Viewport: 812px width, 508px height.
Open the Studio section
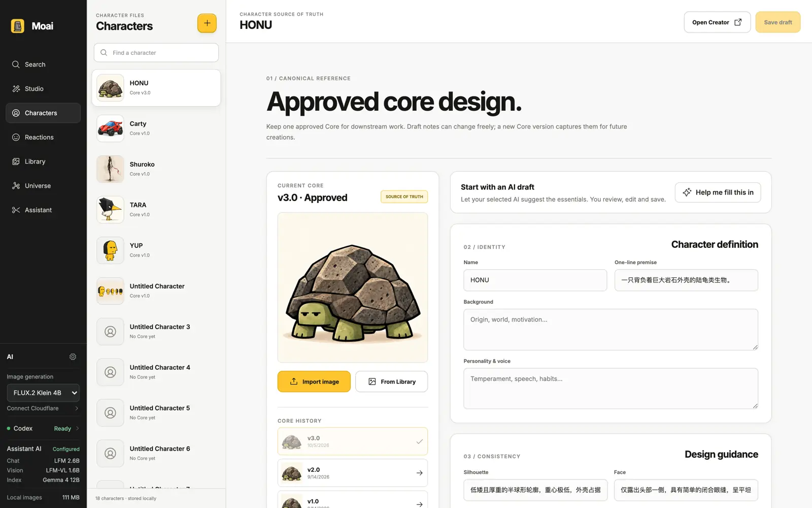tap(43, 89)
